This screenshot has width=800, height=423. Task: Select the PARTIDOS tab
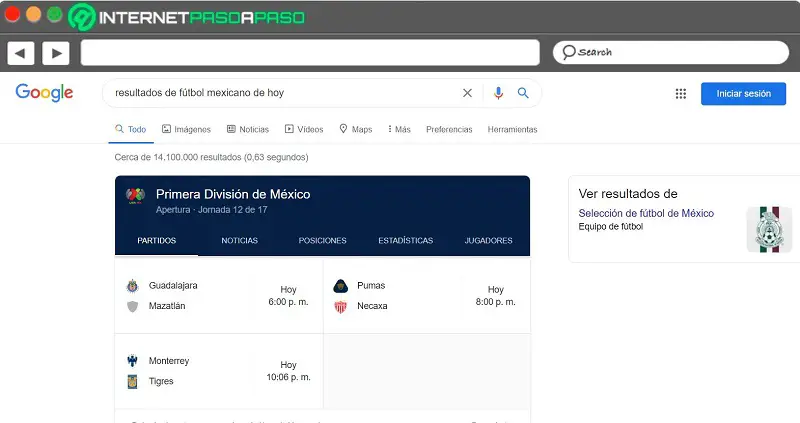pos(157,241)
